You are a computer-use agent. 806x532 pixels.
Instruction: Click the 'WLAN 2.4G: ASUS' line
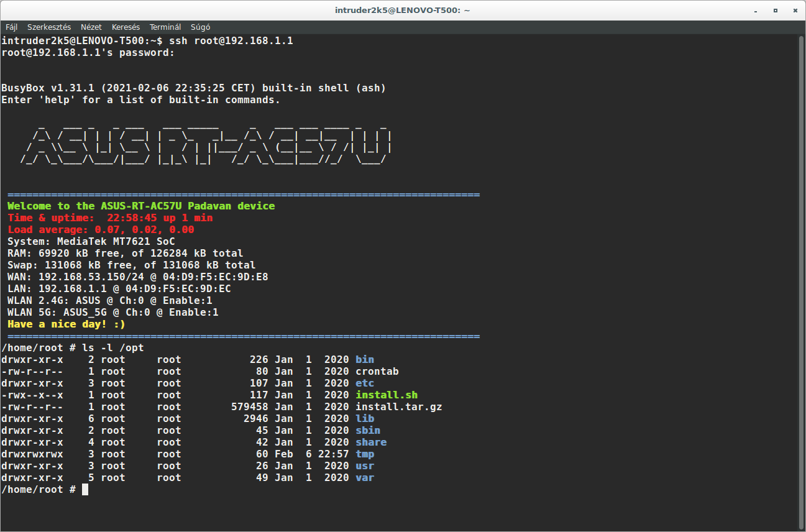point(110,300)
